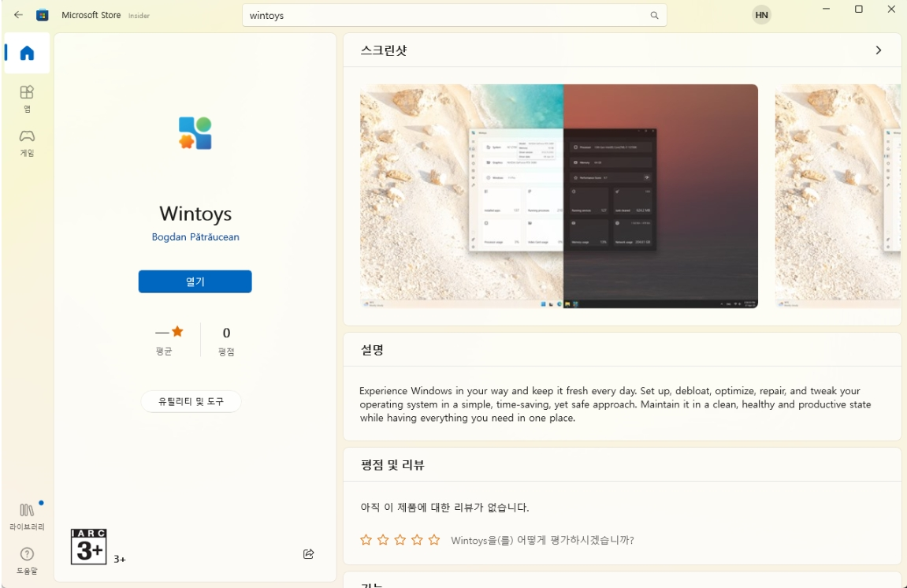Screen dimensions: 907x588
Task: Rate Wintoys with five stars
Action: point(434,540)
